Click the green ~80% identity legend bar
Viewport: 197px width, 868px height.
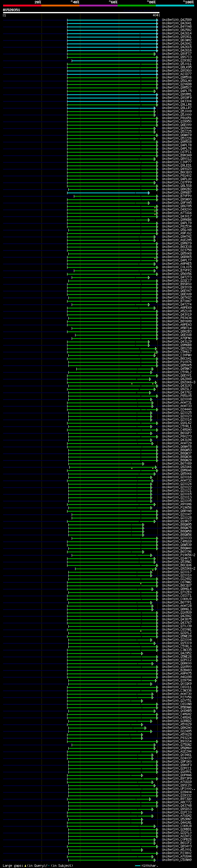tap(137, 6)
